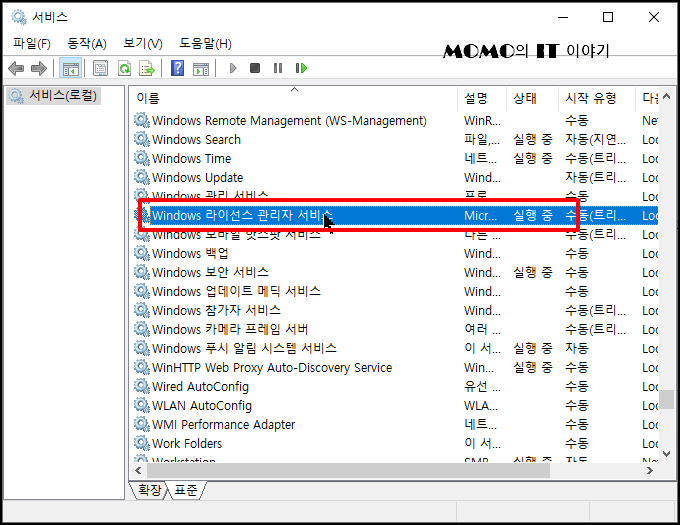Viewport: 680px width, 525px height.
Task: Select the Windows 참가자 서비스 name
Action: tap(216, 310)
